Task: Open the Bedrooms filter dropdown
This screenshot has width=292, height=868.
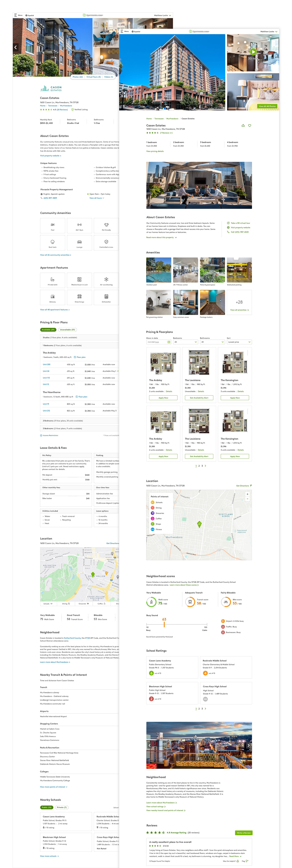Action: [x=185, y=342]
